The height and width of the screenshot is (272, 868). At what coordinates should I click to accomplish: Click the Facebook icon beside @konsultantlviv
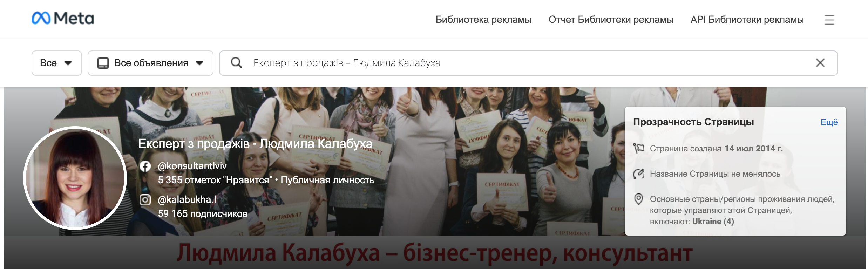pos(145,166)
